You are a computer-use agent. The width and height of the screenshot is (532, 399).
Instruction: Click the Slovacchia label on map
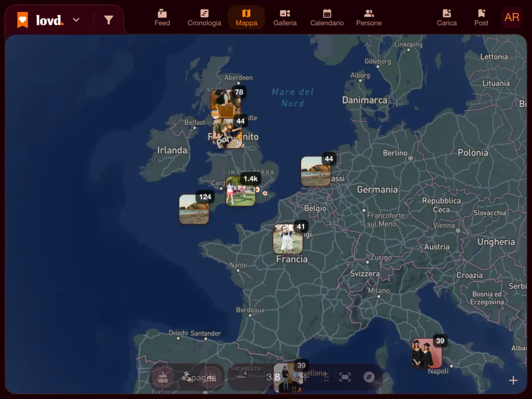(x=489, y=212)
